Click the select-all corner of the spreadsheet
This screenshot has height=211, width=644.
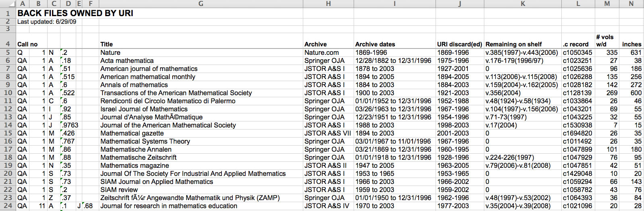pos(8,4)
